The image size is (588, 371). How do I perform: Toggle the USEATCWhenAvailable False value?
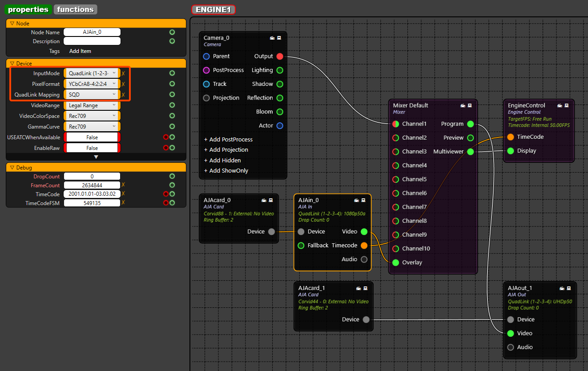(x=92, y=137)
